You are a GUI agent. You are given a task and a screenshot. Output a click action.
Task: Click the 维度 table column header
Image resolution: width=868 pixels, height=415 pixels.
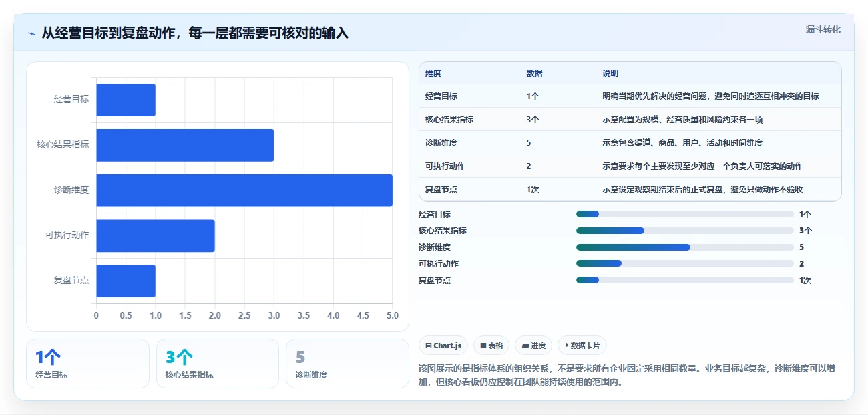(433, 74)
